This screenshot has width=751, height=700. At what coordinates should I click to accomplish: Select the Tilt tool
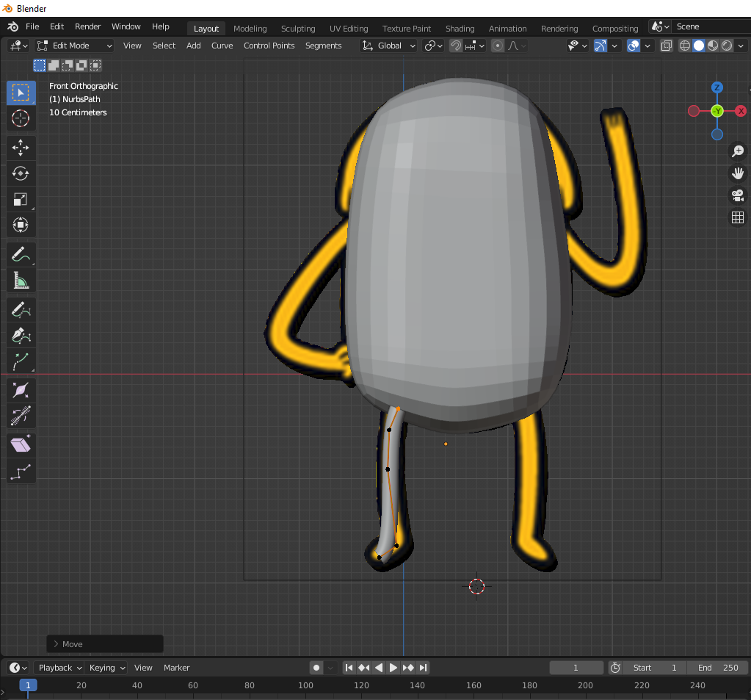point(21,416)
